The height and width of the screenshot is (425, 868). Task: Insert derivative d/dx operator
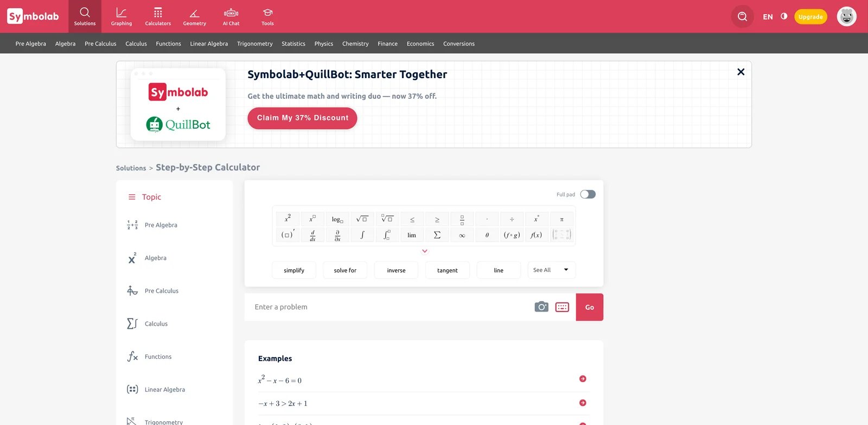click(x=312, y=235)
